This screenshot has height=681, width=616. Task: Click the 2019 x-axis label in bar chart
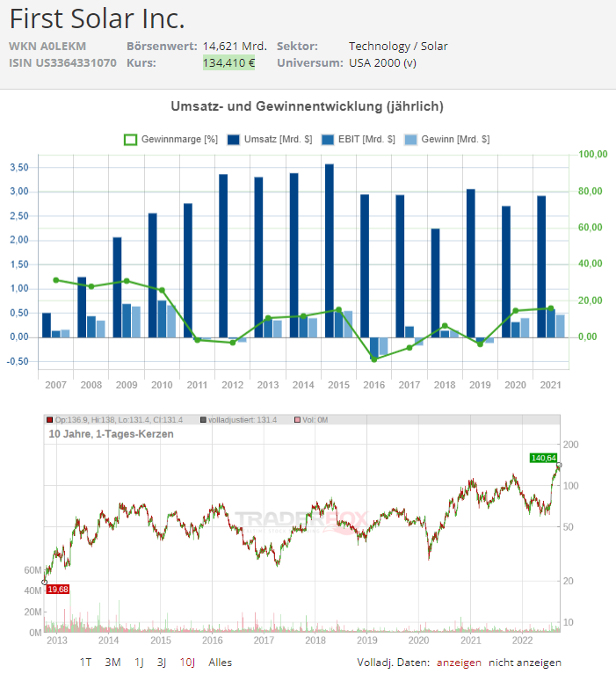coord(480,385)
